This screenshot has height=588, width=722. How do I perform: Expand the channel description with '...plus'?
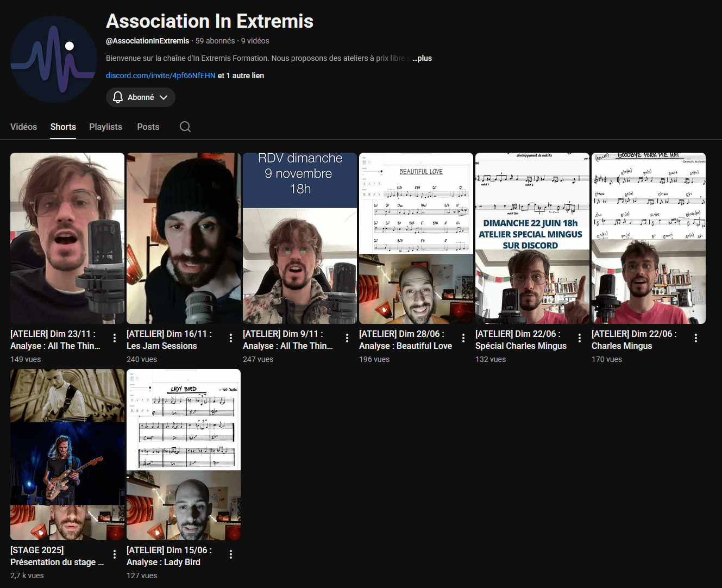pos(422,58)
